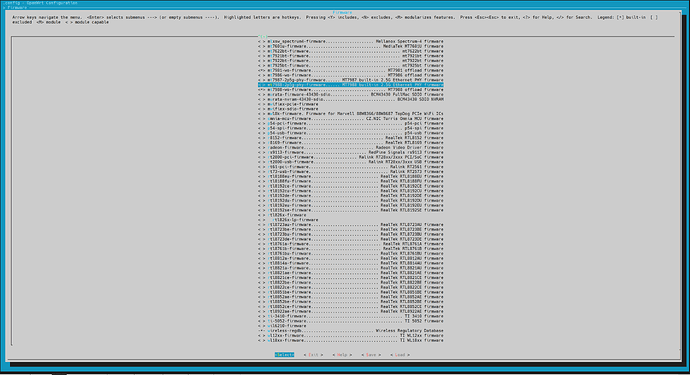690x375 pixels.
Task: Select the mwl8k-firmware Marvell TopDog row
Action: click(351, 114)
